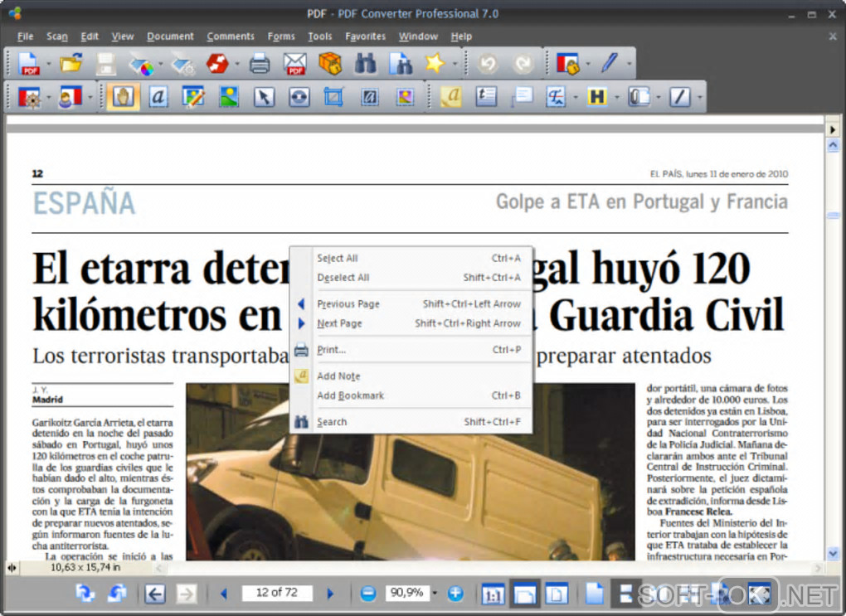The height and width of the screenshot is (616, 846).
Task: Enable fit page view button
Action: [557, 594]
